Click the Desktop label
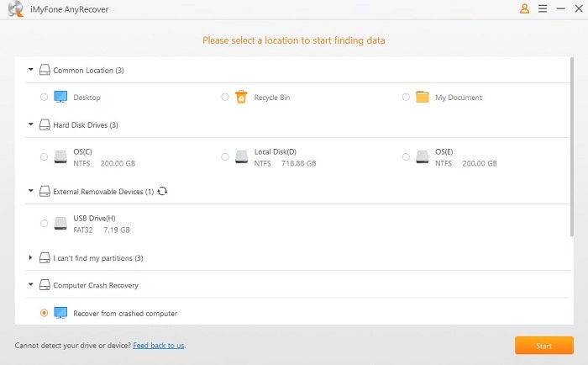Image resolution: width=588 pixels, height=365 pixels. tap(87, 98)
